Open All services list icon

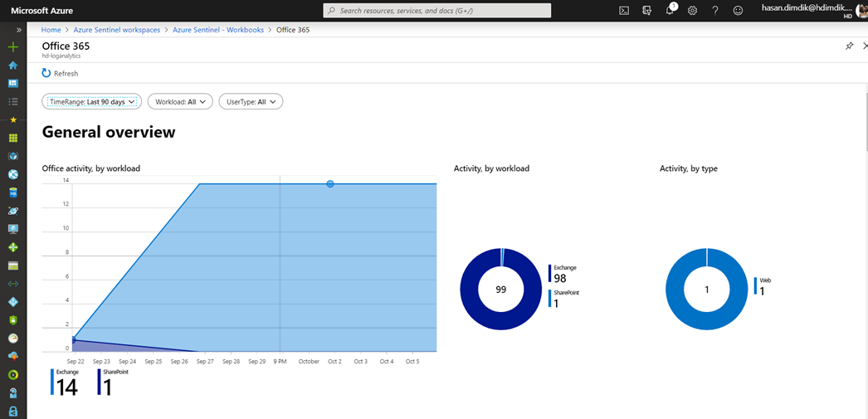(x=13, y=101)
